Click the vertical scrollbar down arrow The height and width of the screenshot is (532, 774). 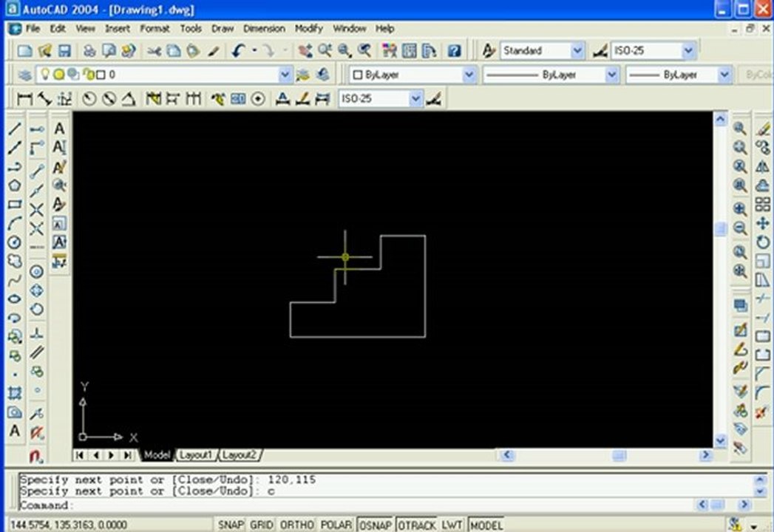[720, 440]
